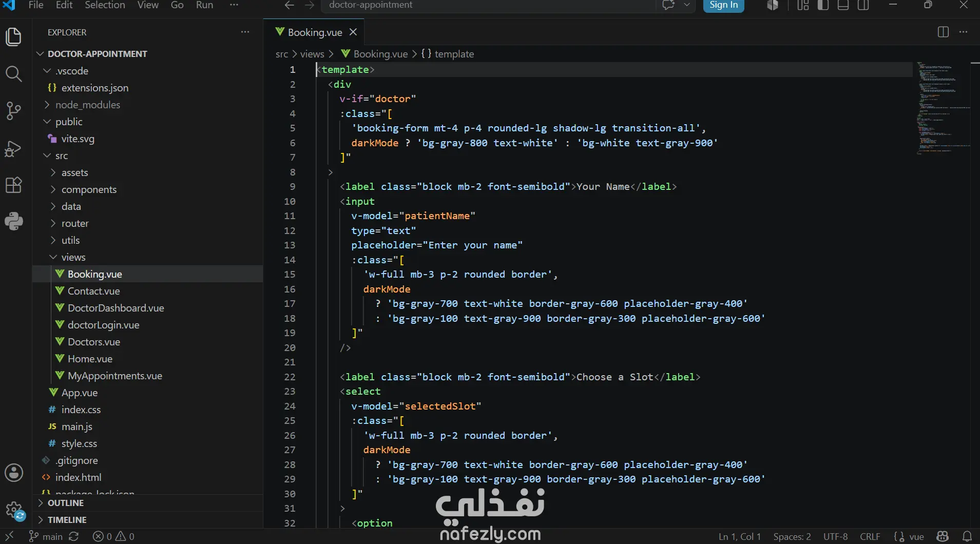Split the editor to the right
980x544 pixels.
click(943, 32)
